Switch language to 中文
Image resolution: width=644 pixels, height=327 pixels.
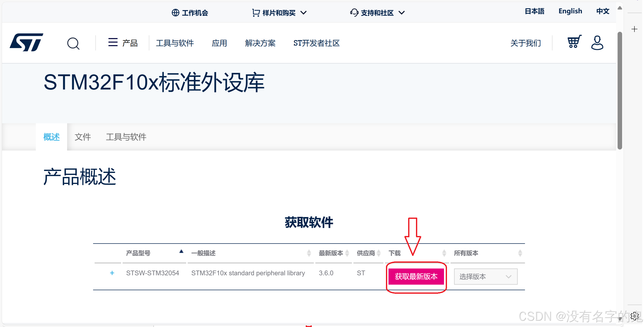[x=603, y=11]
